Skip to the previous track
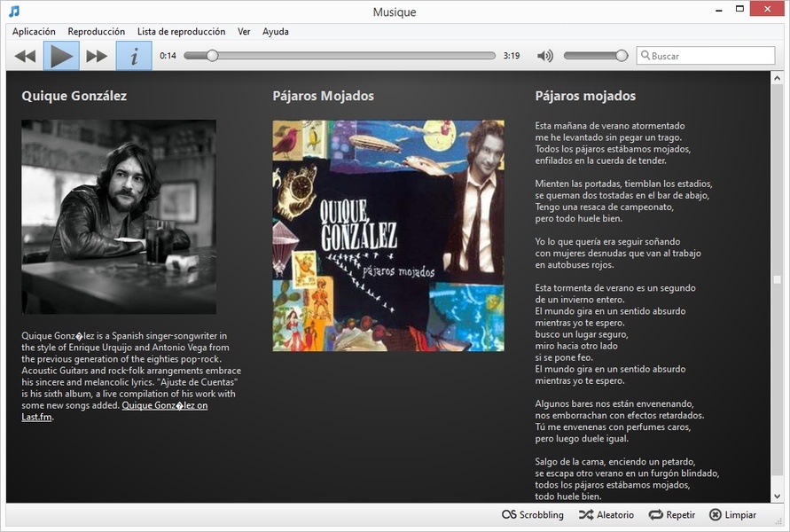Viewport: 790px width, 532px height. (25, 56)
